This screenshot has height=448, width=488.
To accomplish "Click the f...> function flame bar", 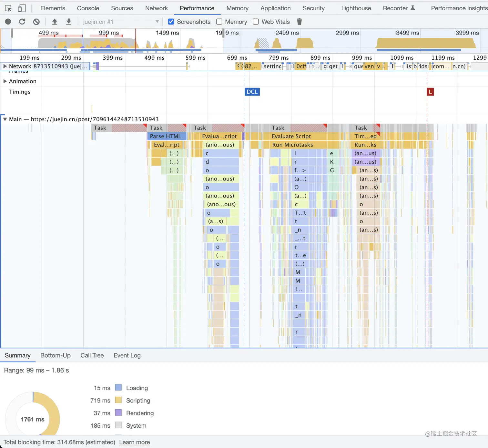I will pos(300,170).
